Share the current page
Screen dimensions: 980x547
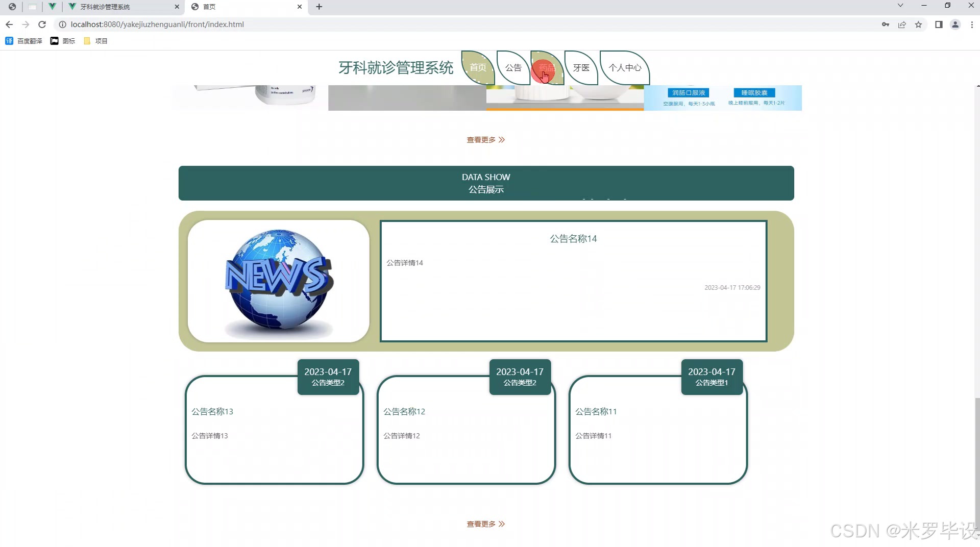(902, 24)
